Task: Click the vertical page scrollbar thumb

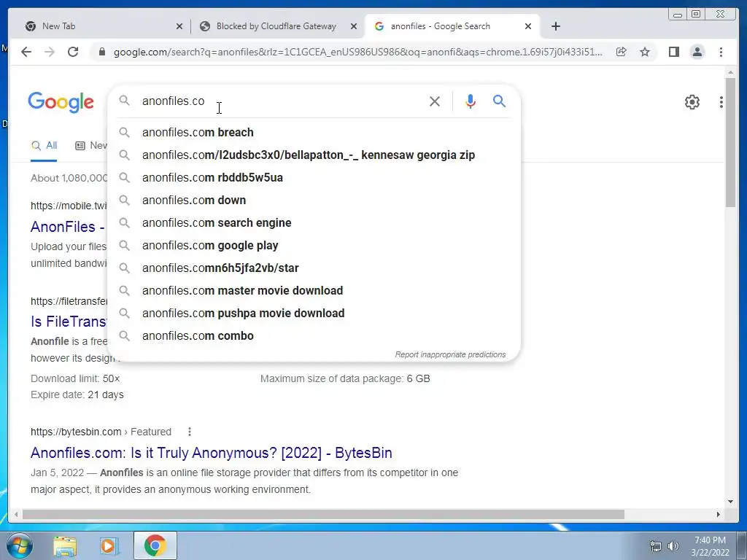Action: tap(730, 142)
